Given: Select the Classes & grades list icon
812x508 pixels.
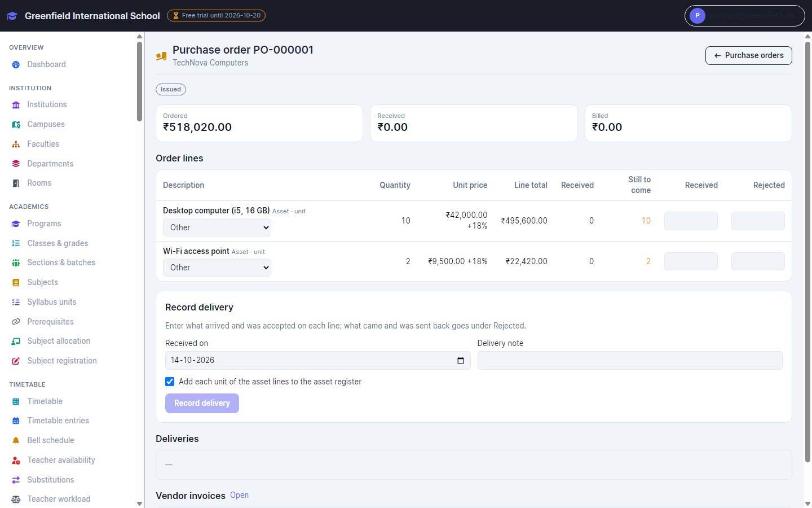Looking at the screenshot, I should 16,243.
